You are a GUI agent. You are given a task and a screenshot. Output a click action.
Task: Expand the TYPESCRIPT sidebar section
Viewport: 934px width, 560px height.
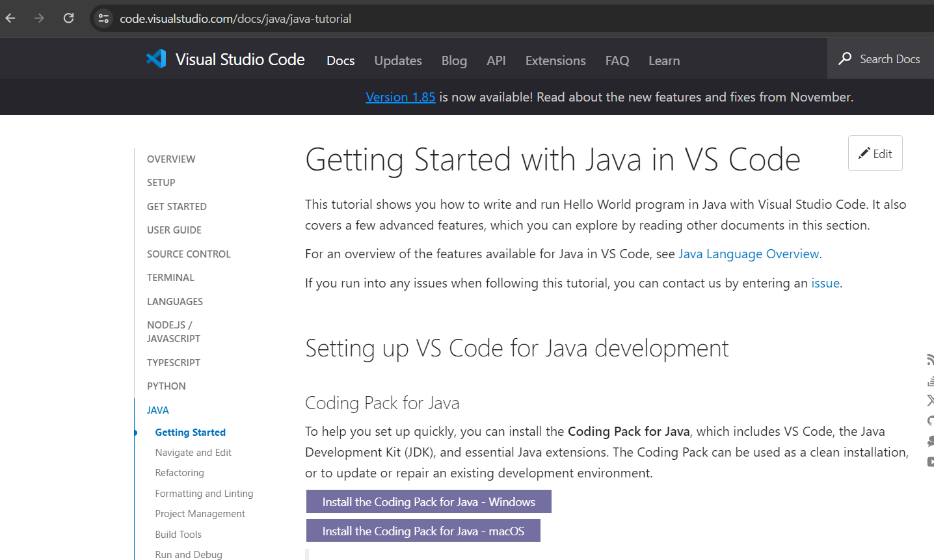tap(174, 363)
